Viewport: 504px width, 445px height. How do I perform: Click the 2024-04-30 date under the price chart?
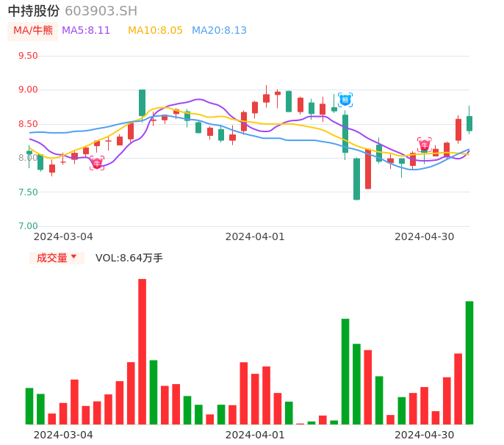[x=425, y=236]
